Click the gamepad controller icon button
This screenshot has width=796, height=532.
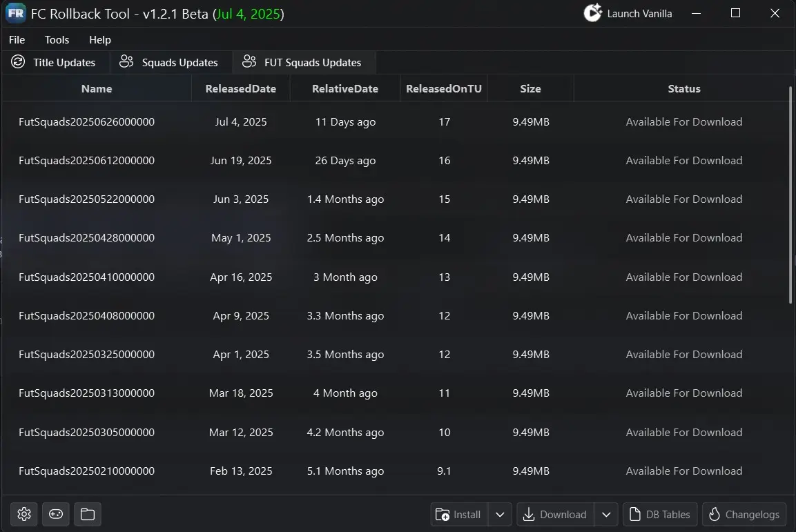click(56, 514)
